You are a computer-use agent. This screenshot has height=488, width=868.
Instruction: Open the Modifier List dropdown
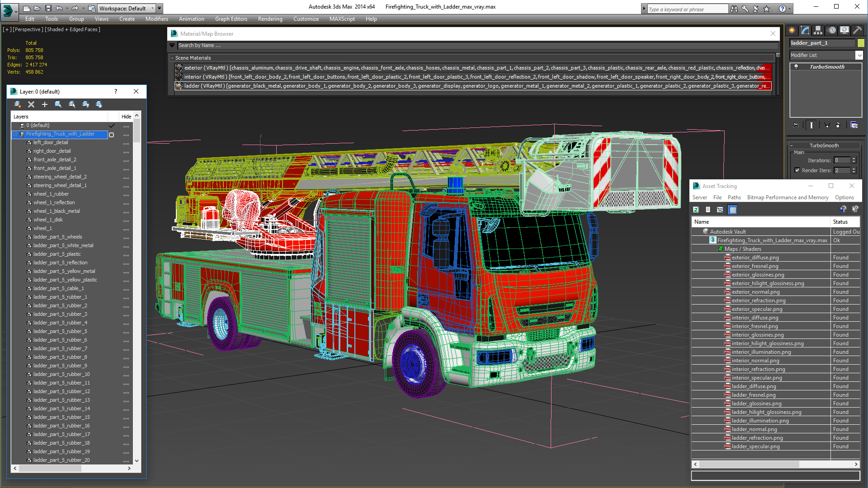(826, 55)
